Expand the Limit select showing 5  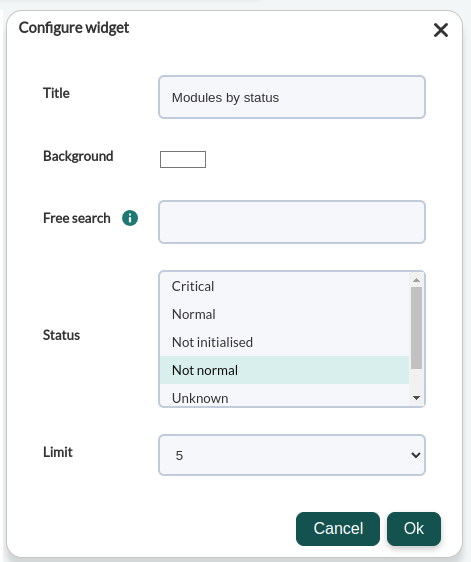pyautogui.click(x=292, y=455)
